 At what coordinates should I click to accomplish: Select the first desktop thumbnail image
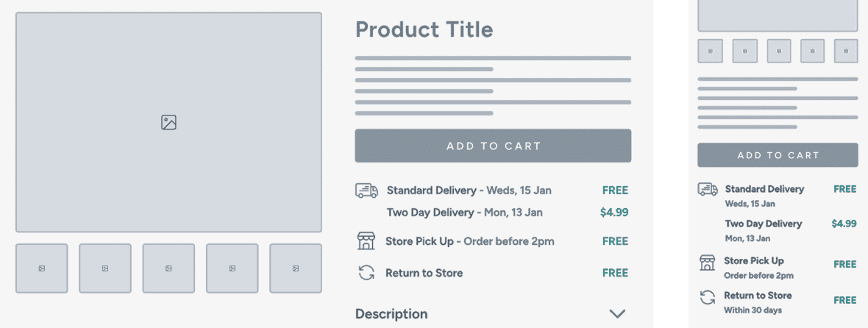(41, 268)
